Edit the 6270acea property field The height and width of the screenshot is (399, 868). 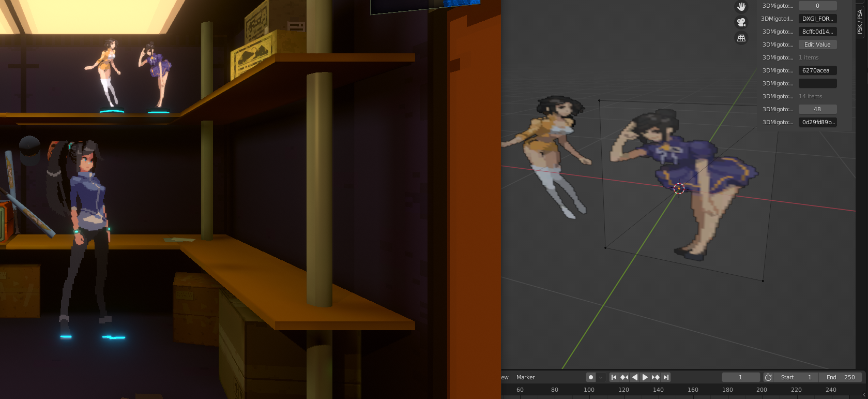point(817,70)
